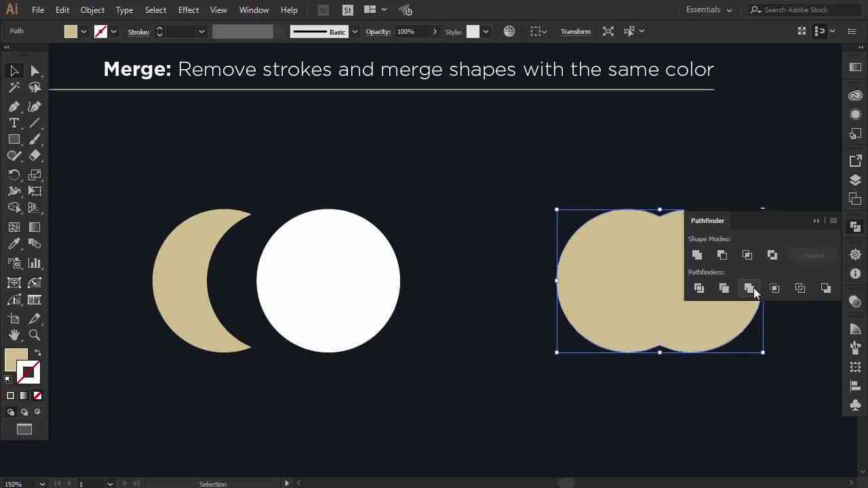Open the Edit menu

coord(62,10)
